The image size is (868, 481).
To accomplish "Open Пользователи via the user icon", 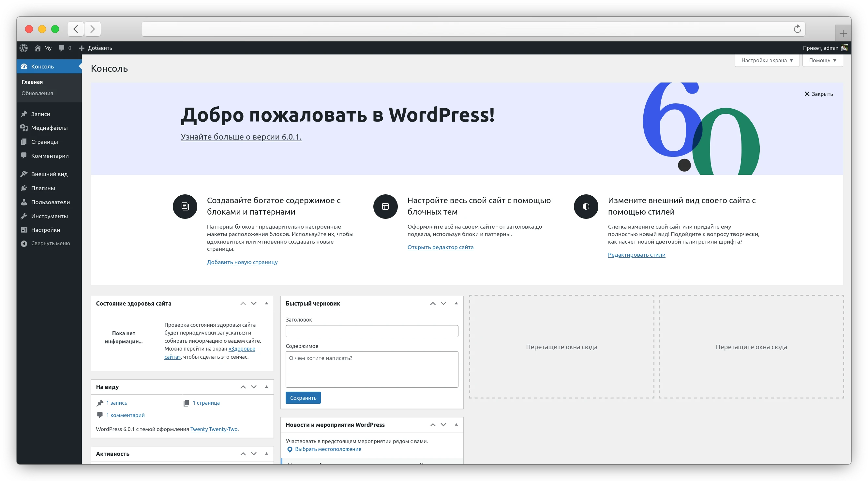I will (x=24, y=202).
